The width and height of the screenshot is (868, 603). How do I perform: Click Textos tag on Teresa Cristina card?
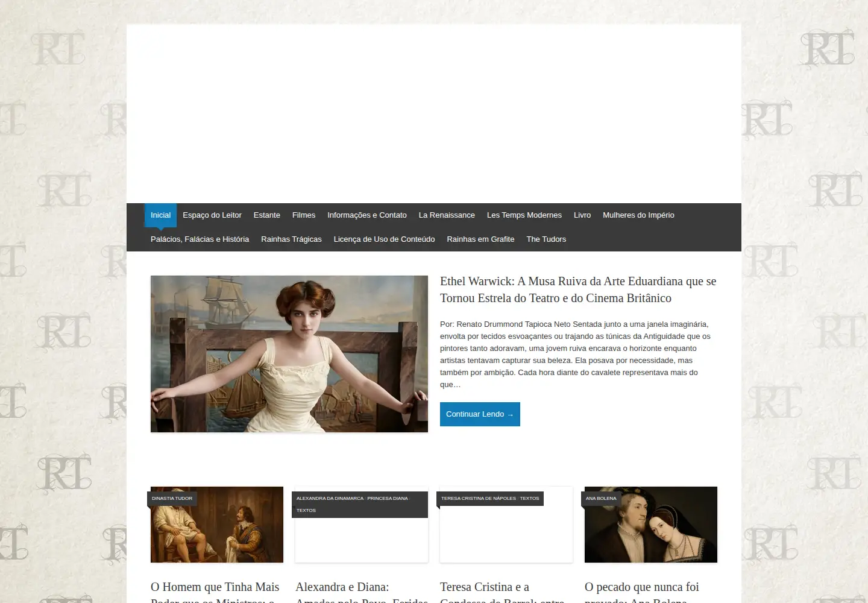coord(529,499)
